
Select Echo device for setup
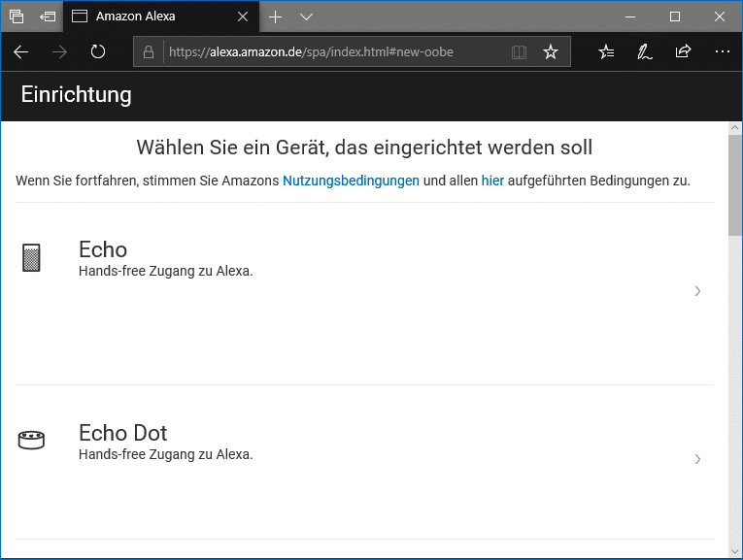(x=364, y=293)
